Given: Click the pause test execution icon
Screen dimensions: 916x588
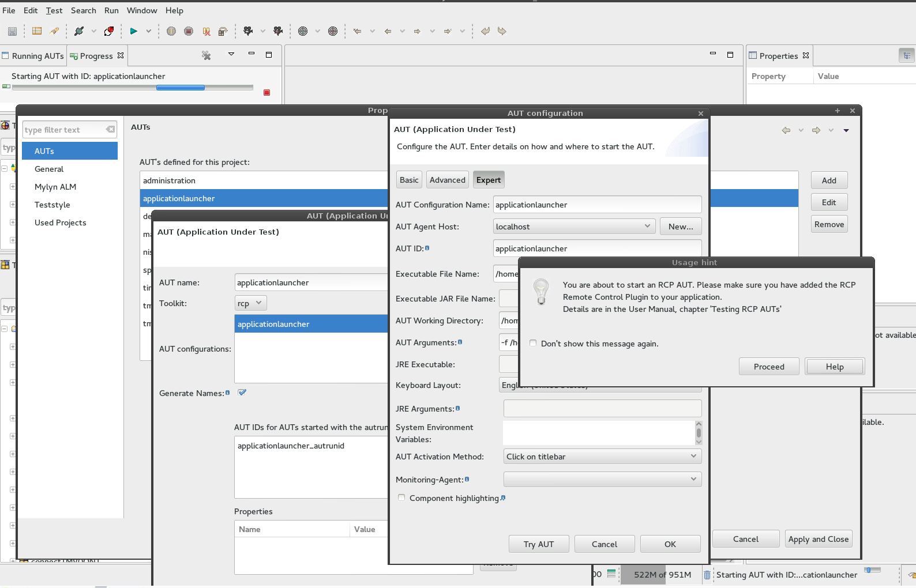Looking at the screenshot, I should click(171, 31).
